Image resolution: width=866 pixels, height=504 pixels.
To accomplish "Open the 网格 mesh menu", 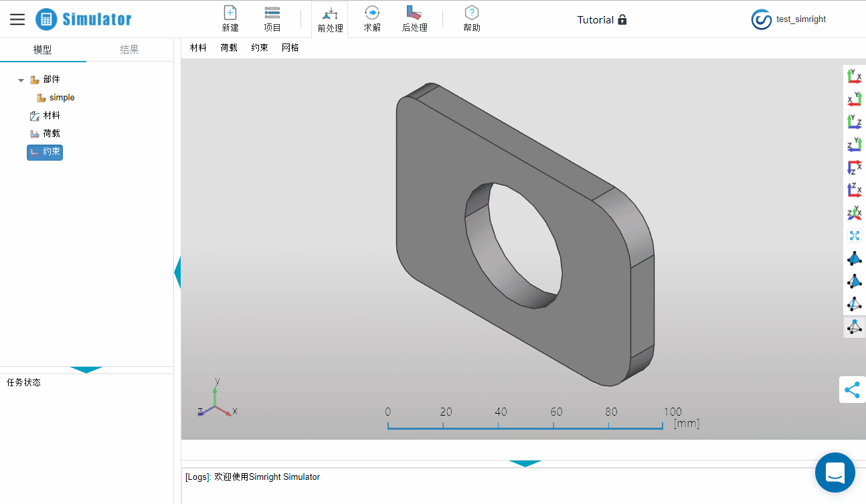I will coord(290,48).
